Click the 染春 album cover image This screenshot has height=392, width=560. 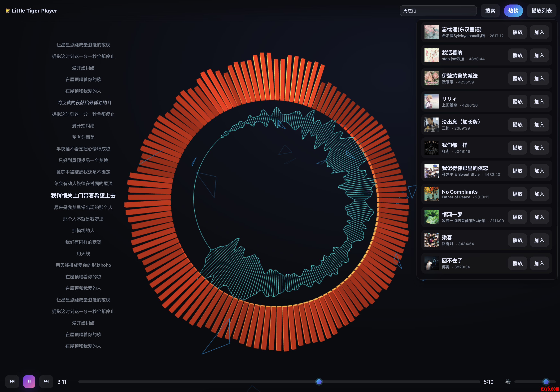click(x=431, y=240)
